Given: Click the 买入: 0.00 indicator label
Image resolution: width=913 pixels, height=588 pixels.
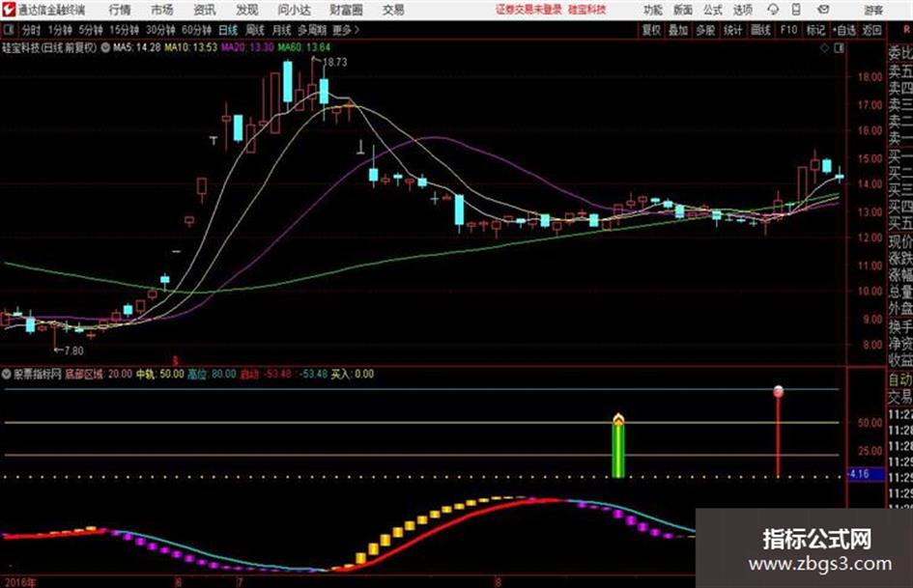Looking at the screenshot, I should (353, 375).
